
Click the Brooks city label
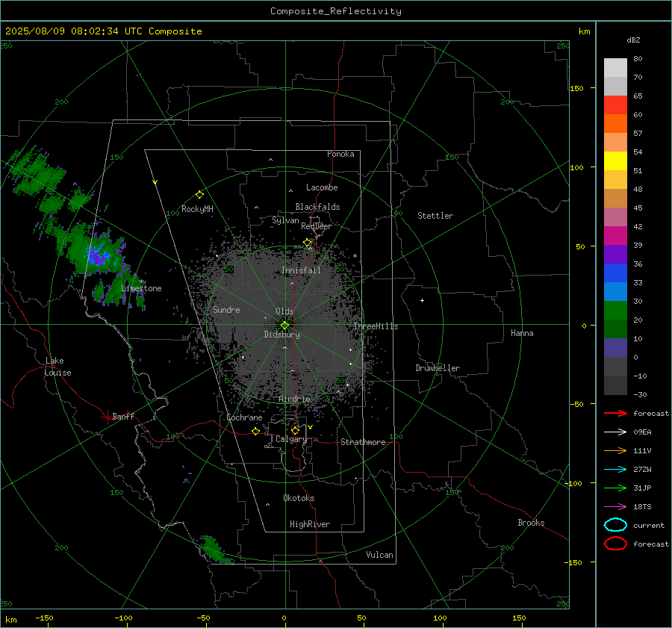[x=531, y=523]
